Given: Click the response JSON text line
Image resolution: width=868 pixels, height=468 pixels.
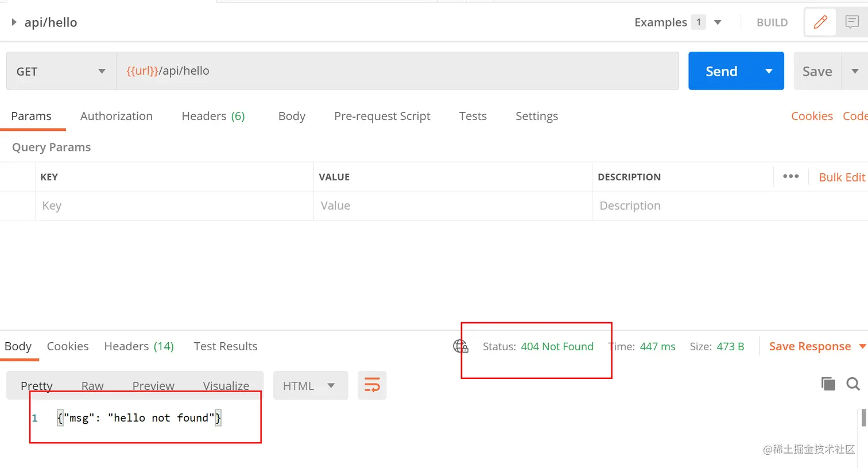Looking at the screenshot, I should pos(139,418).
